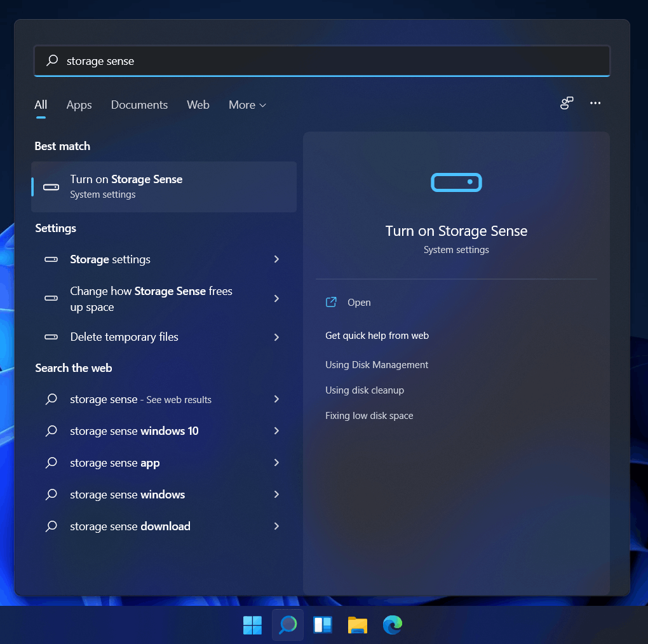Open the three-dots options menu

[x=595, y=103]
